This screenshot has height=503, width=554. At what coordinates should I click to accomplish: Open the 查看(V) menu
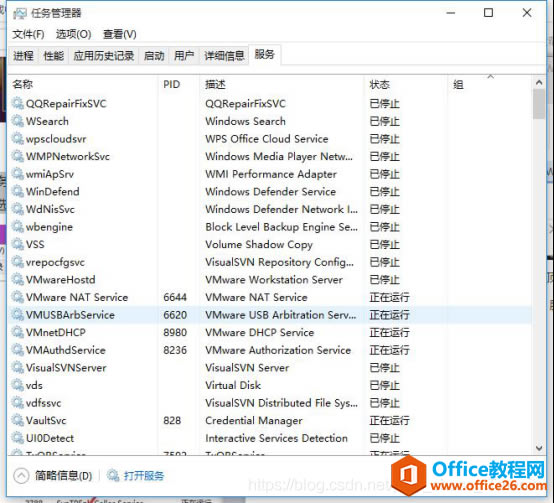(119, 34)
